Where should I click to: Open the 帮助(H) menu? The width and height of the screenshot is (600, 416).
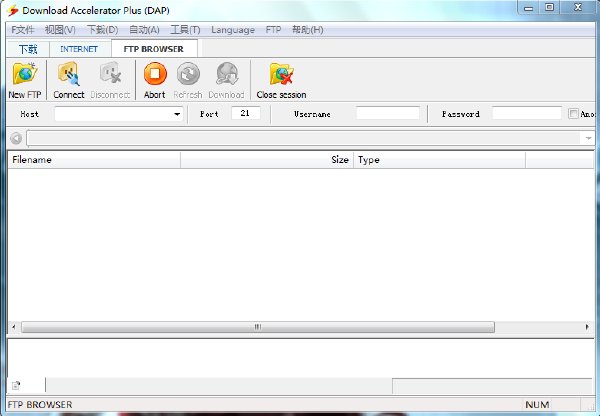point(308,30)
